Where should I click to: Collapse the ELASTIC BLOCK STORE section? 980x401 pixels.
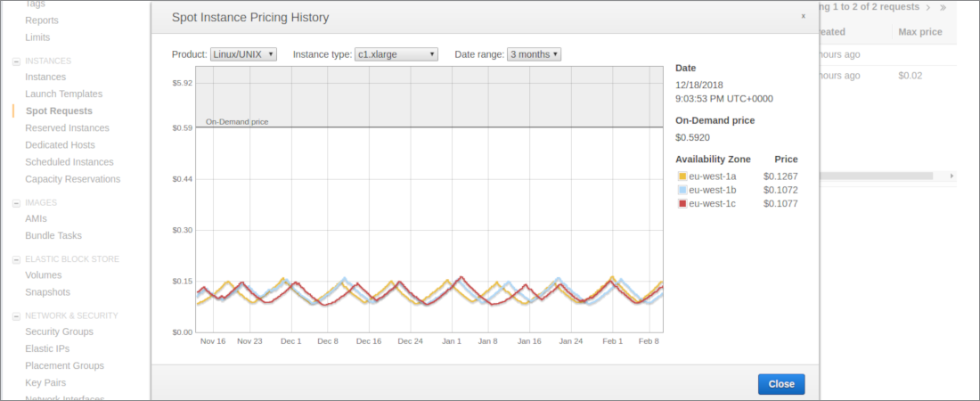16,259
